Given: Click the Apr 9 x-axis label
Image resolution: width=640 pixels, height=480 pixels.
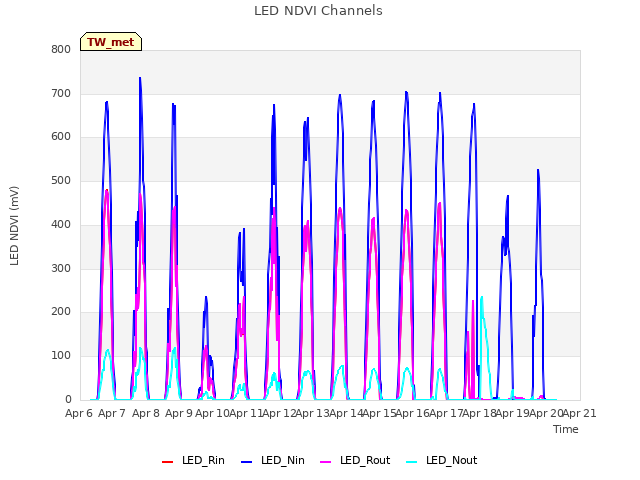Looking at the screenshot, I should 179,413.
